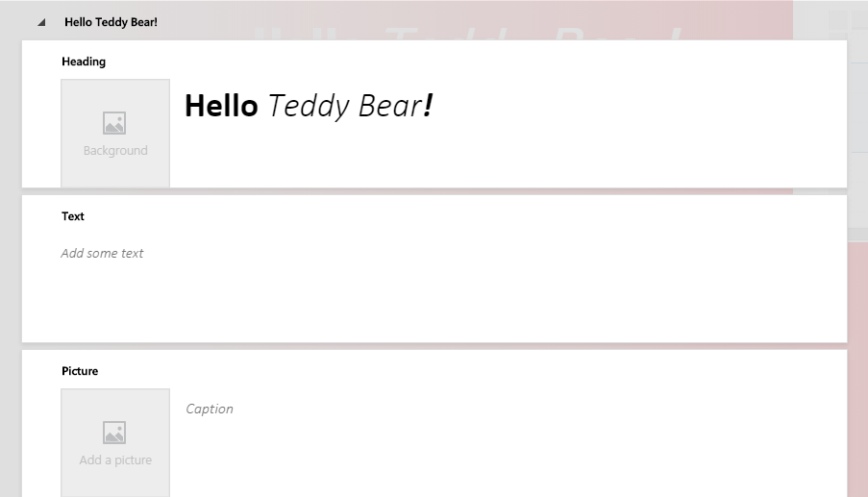Click the top edge of the Picture thumbnail
This screenshot has width=868, height=497.
[115, 388]
